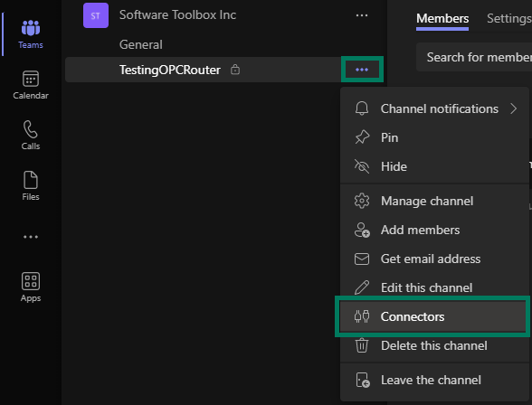This screenshot has height=405, width=532.
Task: Open more options for Software Toolbox Inc
Action: coord(362,15)
